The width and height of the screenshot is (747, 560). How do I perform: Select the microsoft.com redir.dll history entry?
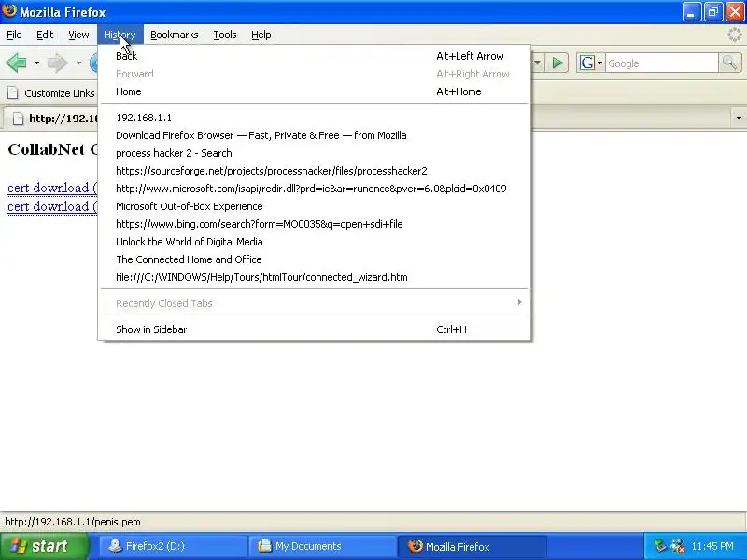pyautogui.click(x=315, y=189)
